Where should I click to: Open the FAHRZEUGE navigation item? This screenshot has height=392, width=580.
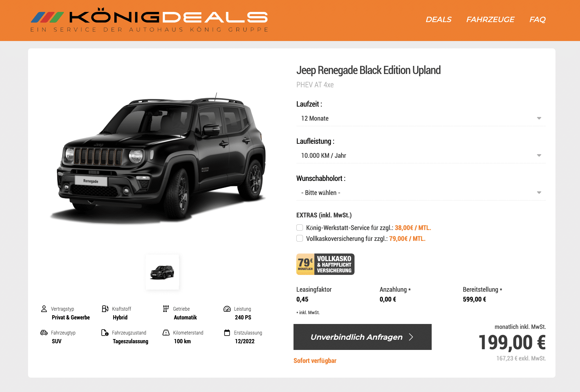(x=490, y=20)
